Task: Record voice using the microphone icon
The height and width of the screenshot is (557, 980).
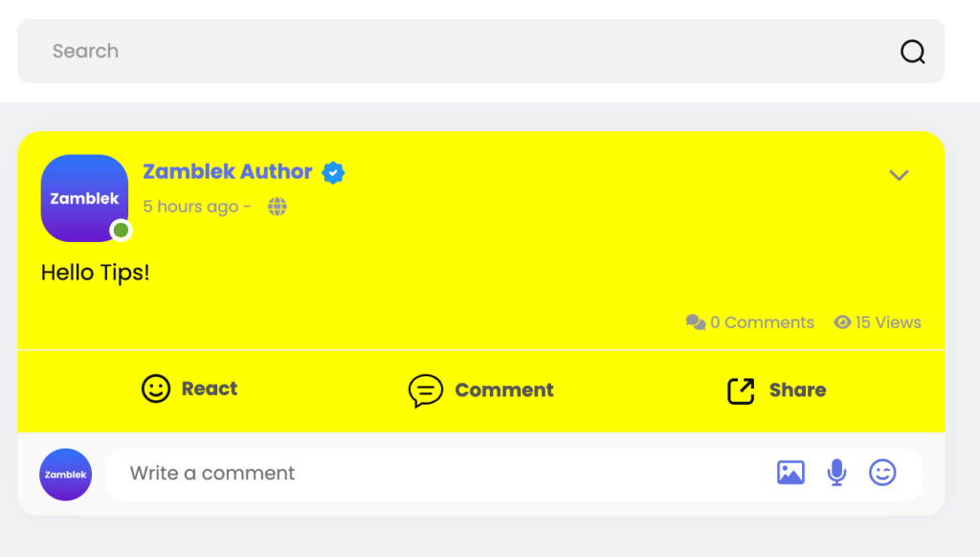Action: [836, 473]
